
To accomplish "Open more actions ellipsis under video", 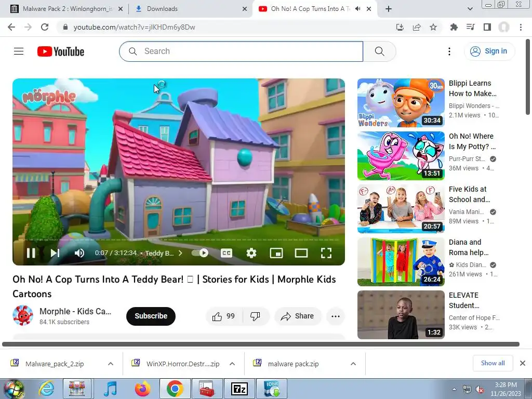I will point(335,316).
